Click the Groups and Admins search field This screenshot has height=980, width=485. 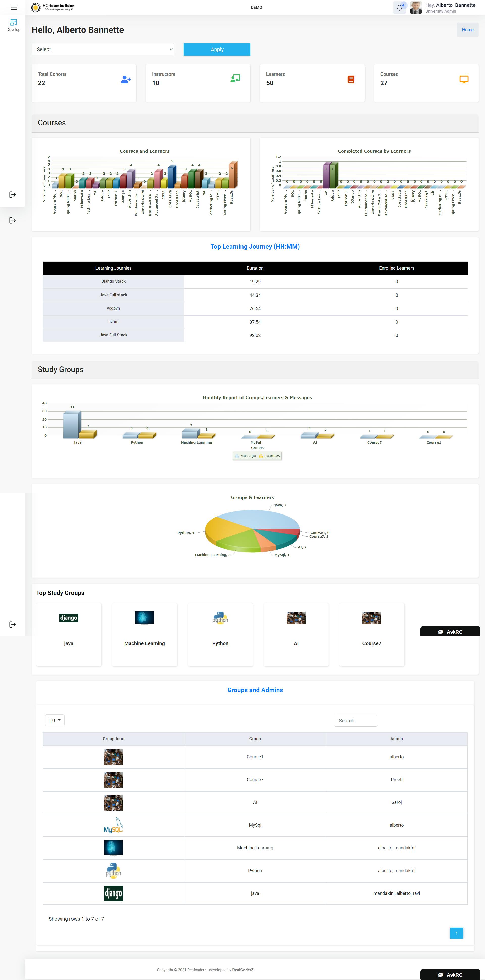point(356,721)
